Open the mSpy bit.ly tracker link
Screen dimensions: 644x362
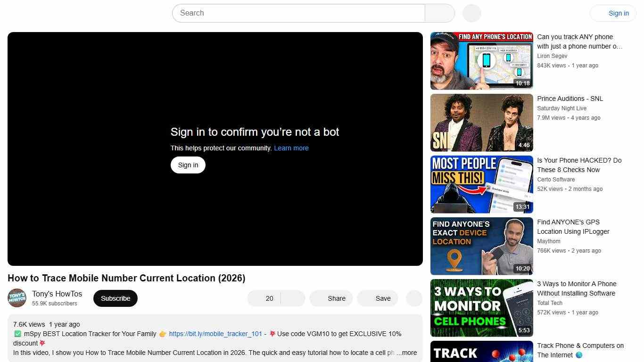coord(215,334)
